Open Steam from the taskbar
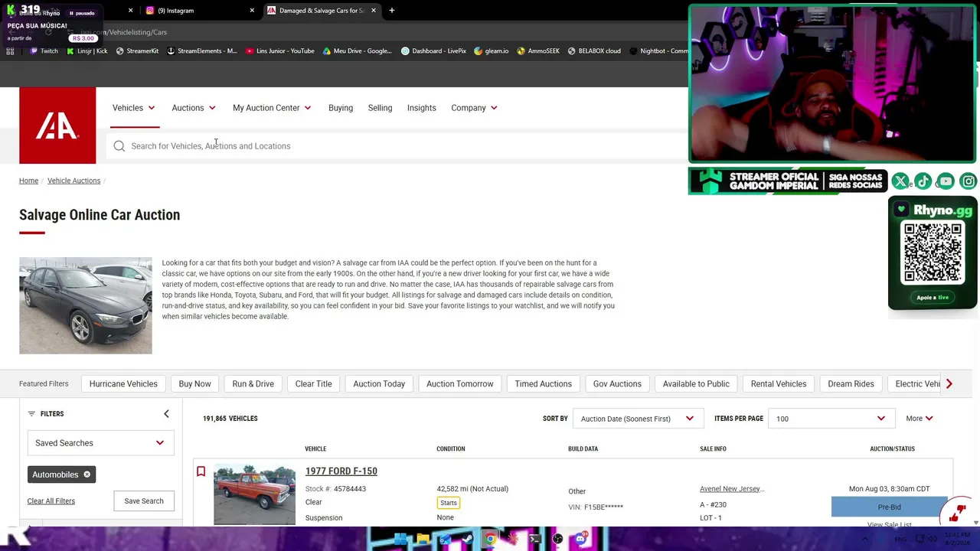The image size is (980, 551). (x=468, y=540)
